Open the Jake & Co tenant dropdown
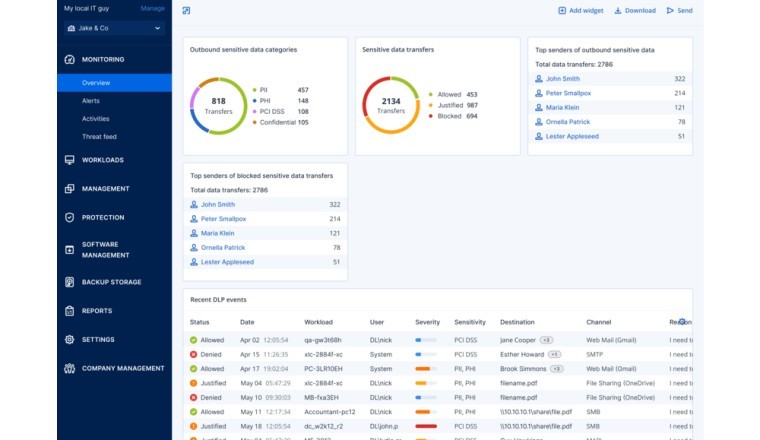Screen dimensions: 760x440 [113, 29]
